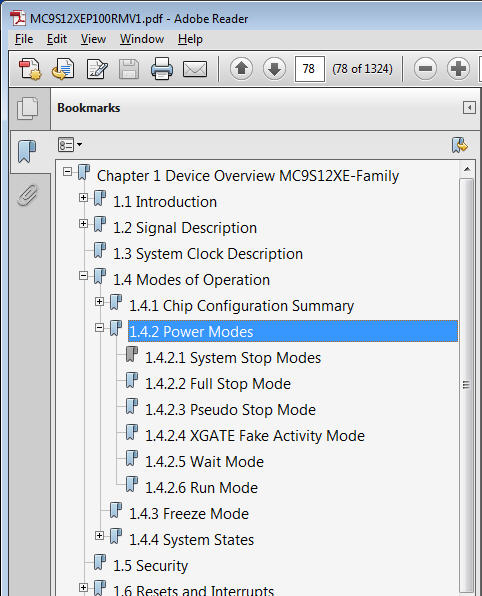The image size is (482, 596).
Task: Click bookmark icon beside 1.3 System Clock Description
Action: click(100, 250)
